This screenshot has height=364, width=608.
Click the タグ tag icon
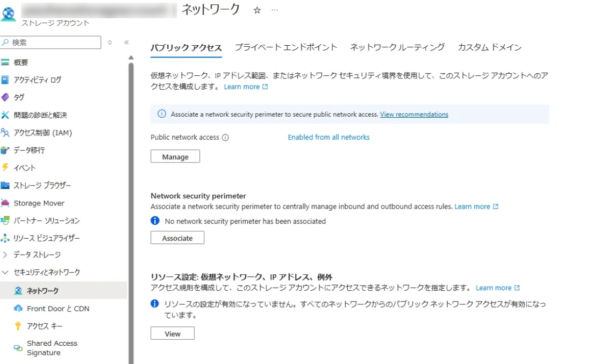click(5, 97)
